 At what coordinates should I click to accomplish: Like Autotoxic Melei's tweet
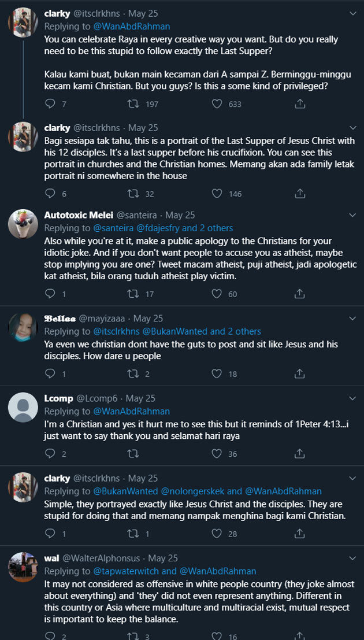coord(217,294)
